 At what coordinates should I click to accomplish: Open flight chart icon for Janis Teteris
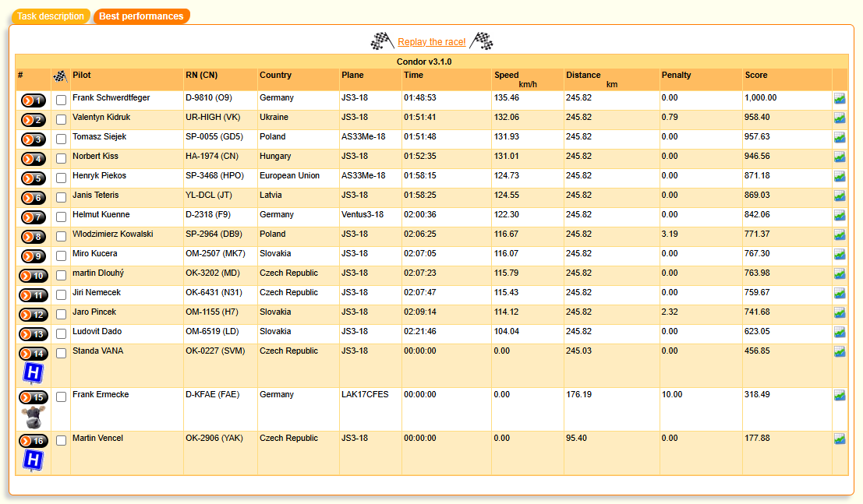(x=840, y=196)
